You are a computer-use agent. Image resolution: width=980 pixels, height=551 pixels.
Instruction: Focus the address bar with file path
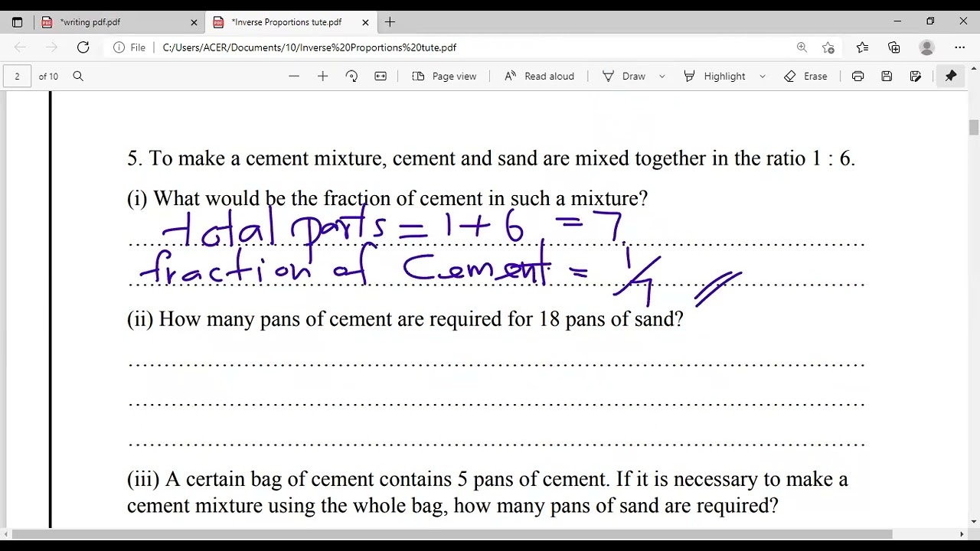pyautogui.click(x=309, y=47)
